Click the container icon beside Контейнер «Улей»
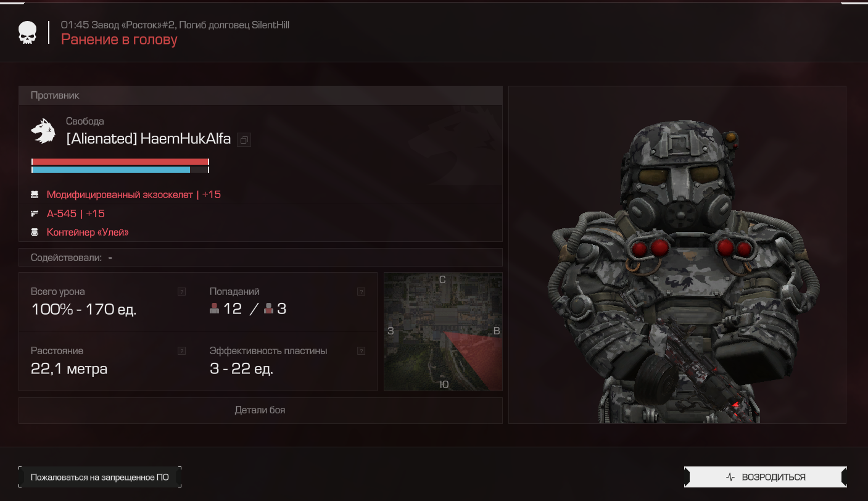Viewport: 868px width, 501px height. (35, 233)
